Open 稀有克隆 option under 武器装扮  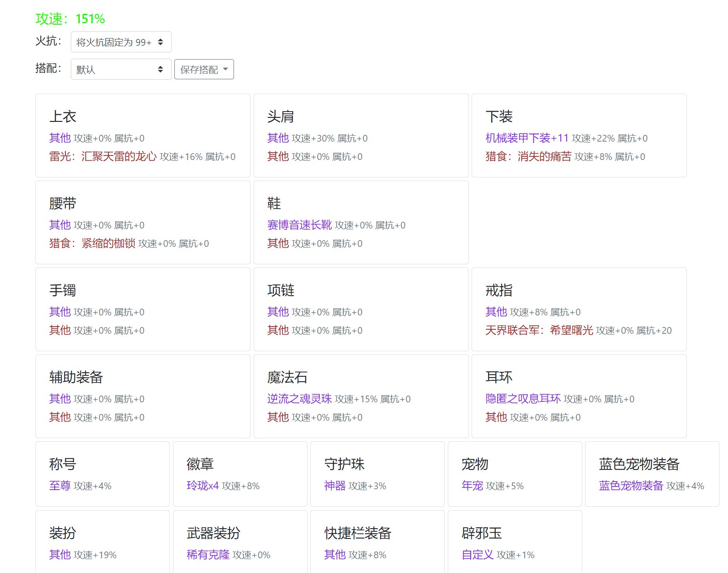tap(208, 555)
